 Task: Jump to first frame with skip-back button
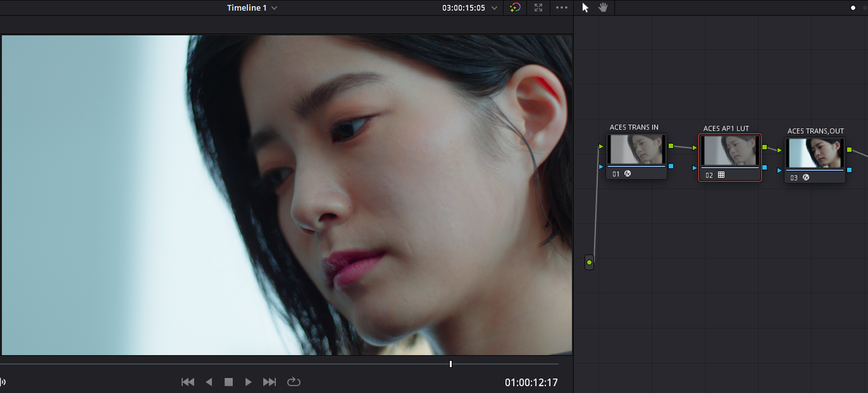click(188, 382)
